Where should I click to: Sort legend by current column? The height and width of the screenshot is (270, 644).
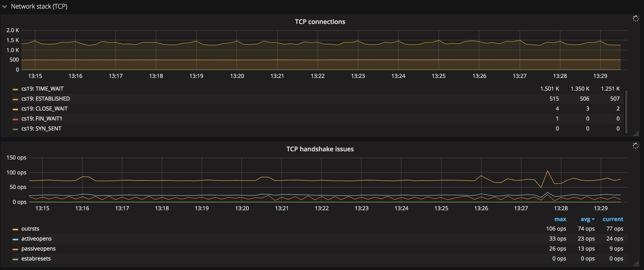[x=613, y=219]
